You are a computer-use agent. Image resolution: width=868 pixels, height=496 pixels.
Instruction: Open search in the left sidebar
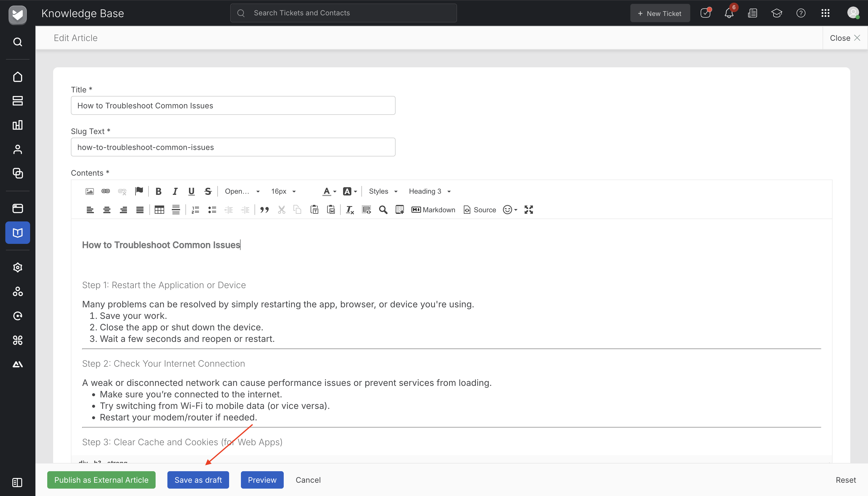(18, 42)
